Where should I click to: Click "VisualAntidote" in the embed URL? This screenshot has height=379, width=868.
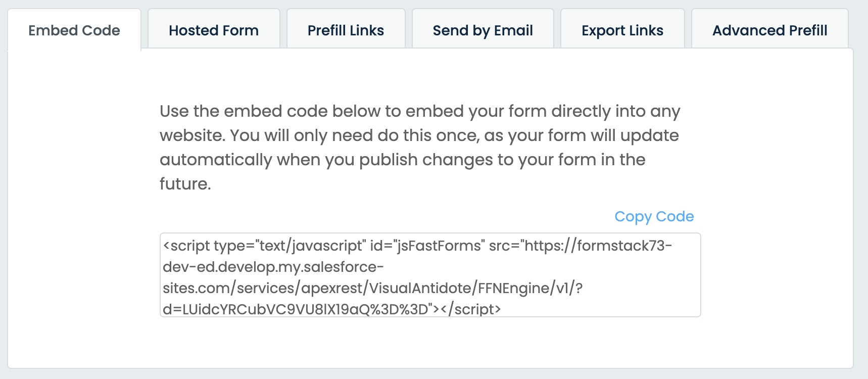tap(420, 288)
